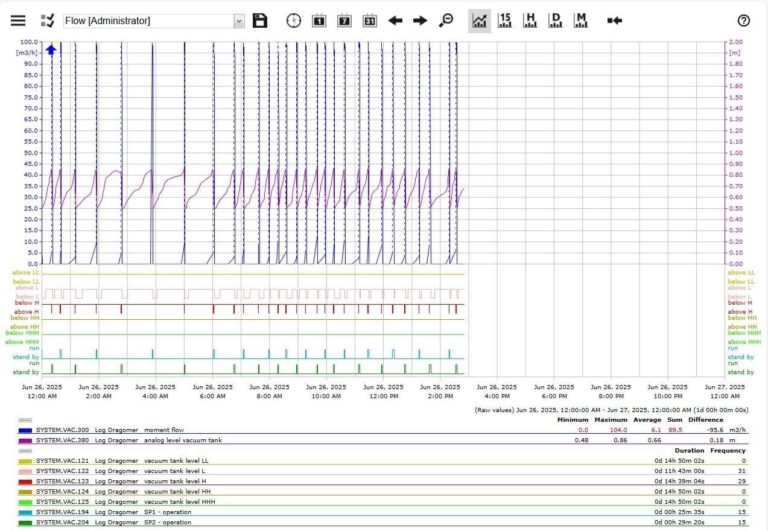
Task: Move forward in time with right arrow
Action: [x=420, y=20]
